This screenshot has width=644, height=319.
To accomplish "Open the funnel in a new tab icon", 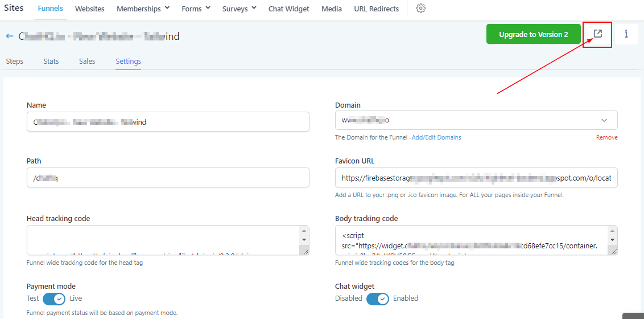I will point(597,34).
